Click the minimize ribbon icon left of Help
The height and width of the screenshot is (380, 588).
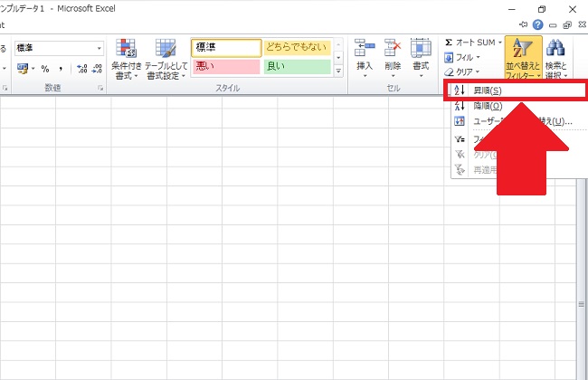pyautogui.click(x=523, y=24)
